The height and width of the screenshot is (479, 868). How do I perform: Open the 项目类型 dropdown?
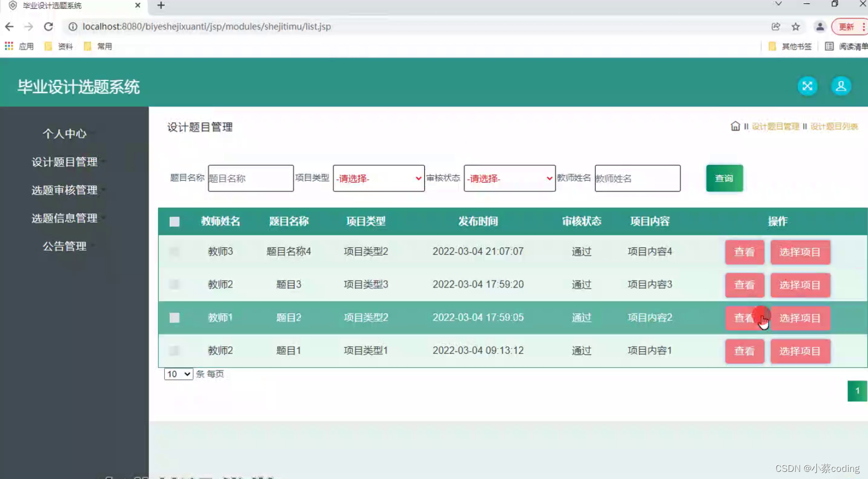point(379,178)
